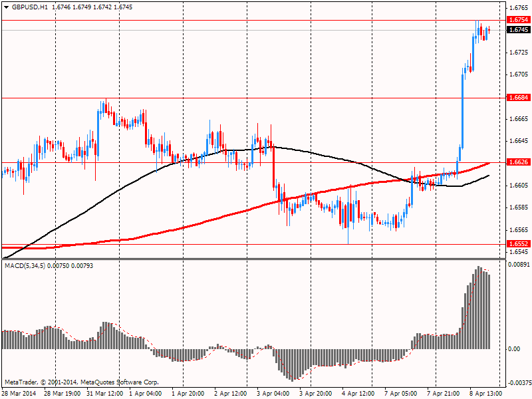Click the 28 Mar 19:00 time label
This screenshot has height=399, width=532.
pos(63,394)
